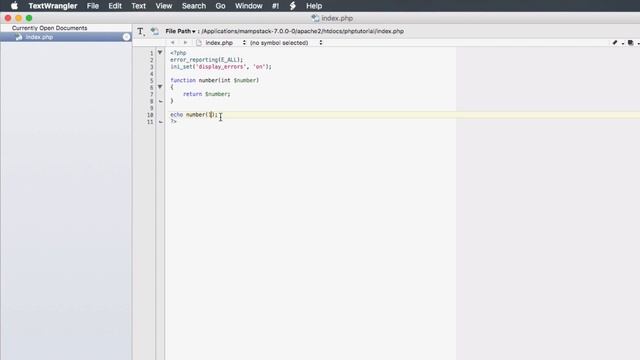
Task: Click fold end marker on line 8
Action: tap(160, 101)
